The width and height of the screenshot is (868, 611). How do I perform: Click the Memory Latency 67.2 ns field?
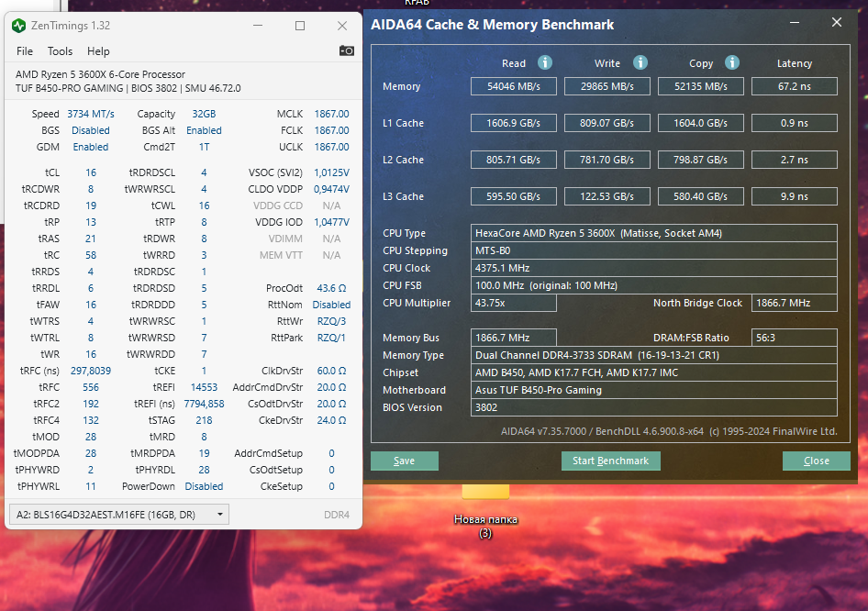click(795, 86)
